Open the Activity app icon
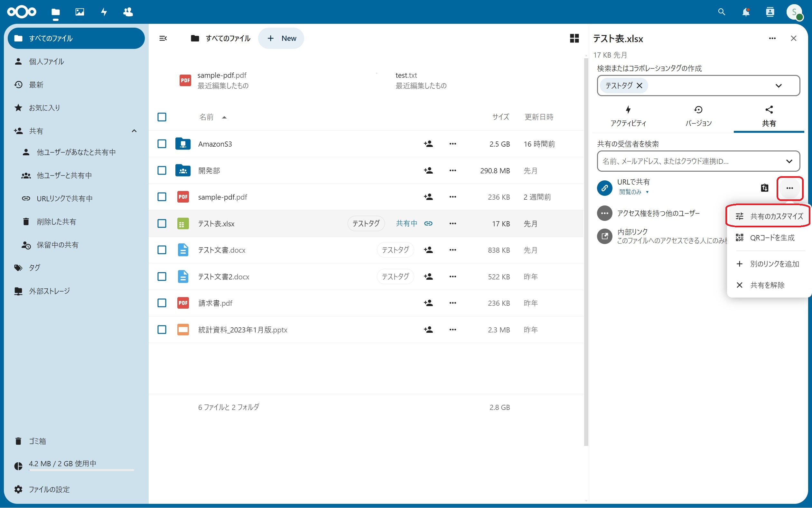Image resolution: width=812 pixels, height=508 pixels. click(x=104, y=12)
